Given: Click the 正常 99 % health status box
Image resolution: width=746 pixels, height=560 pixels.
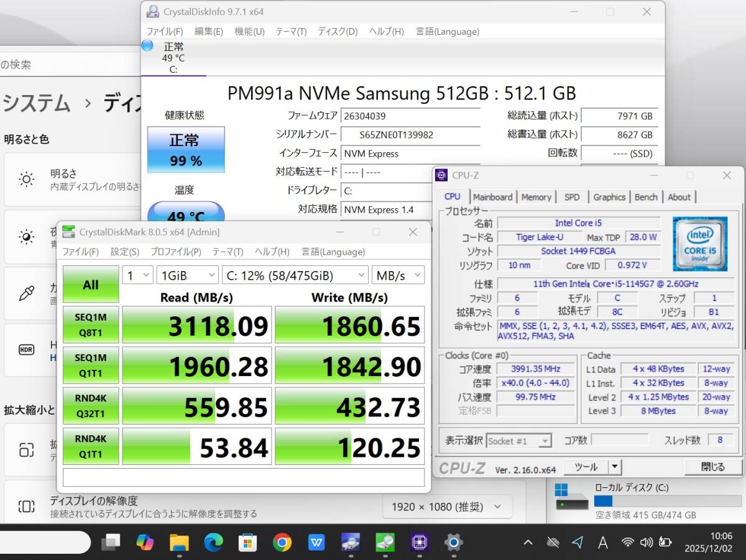Looking at the screenshot, I should click(x=185, y=150).
